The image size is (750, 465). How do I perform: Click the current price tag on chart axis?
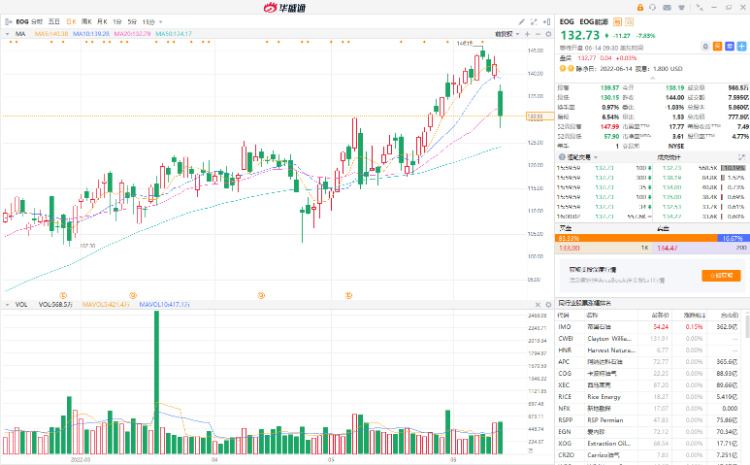pos(540,116)
